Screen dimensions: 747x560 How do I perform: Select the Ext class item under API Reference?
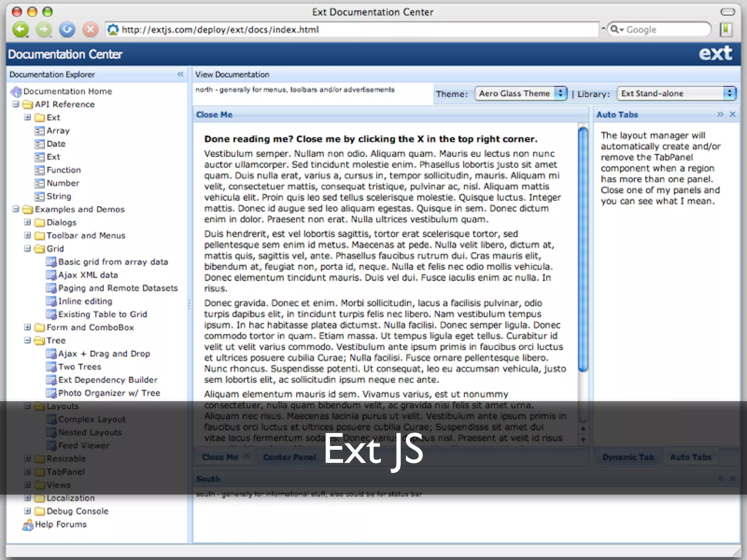point(53,157)
